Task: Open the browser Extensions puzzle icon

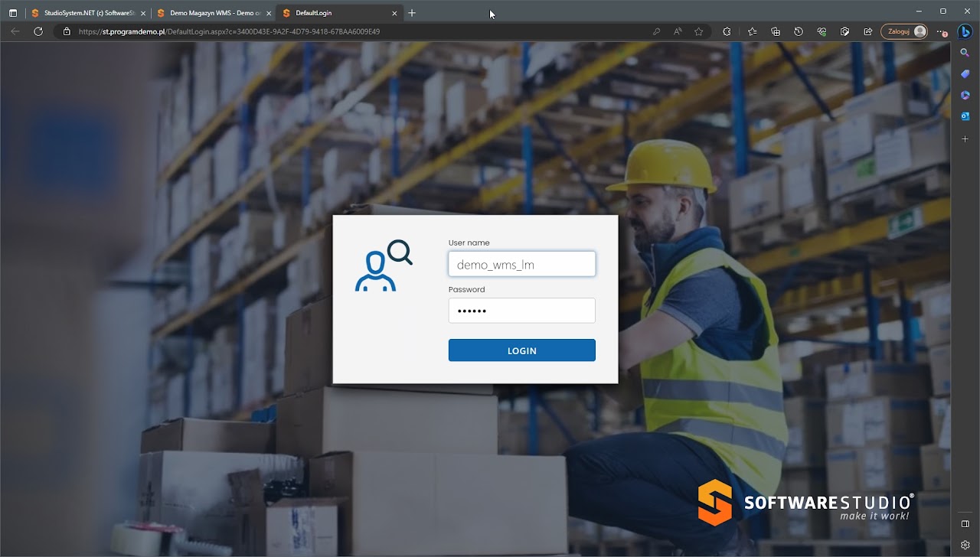Action: click(727, 31)
